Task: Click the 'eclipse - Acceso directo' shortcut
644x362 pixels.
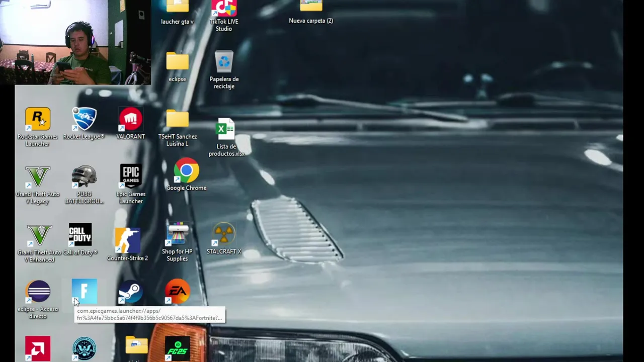Action: coord(38,292)
